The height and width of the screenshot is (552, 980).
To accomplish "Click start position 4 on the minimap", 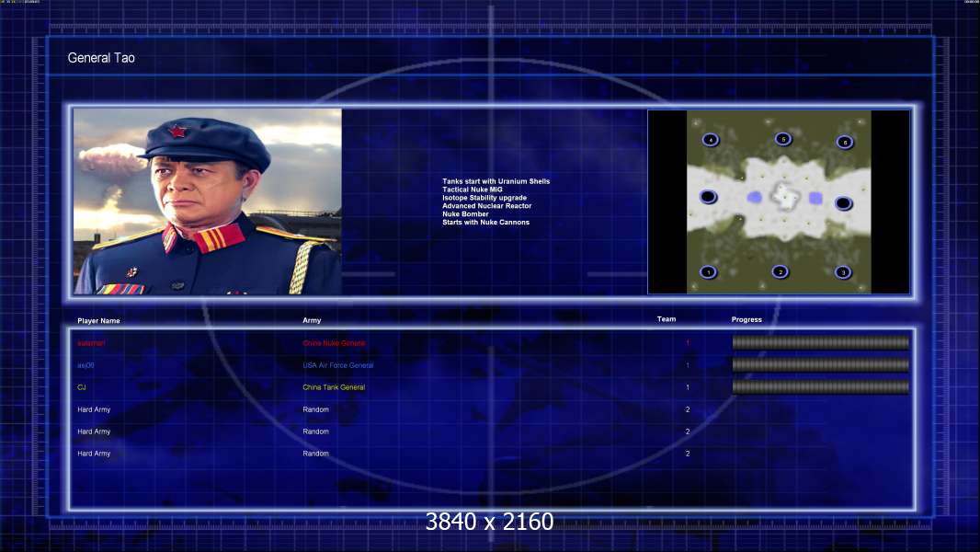I will point(710,140).
